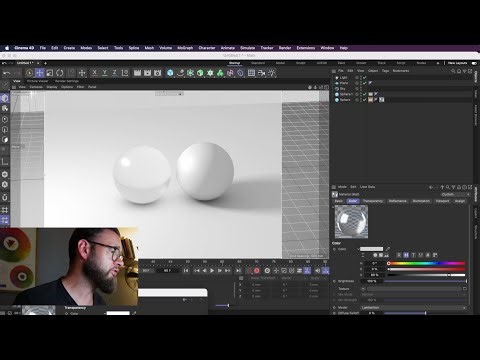Viewport: 480px width, 360px height.
Task: Click Object Manager search icon
Action: (453, 71)
